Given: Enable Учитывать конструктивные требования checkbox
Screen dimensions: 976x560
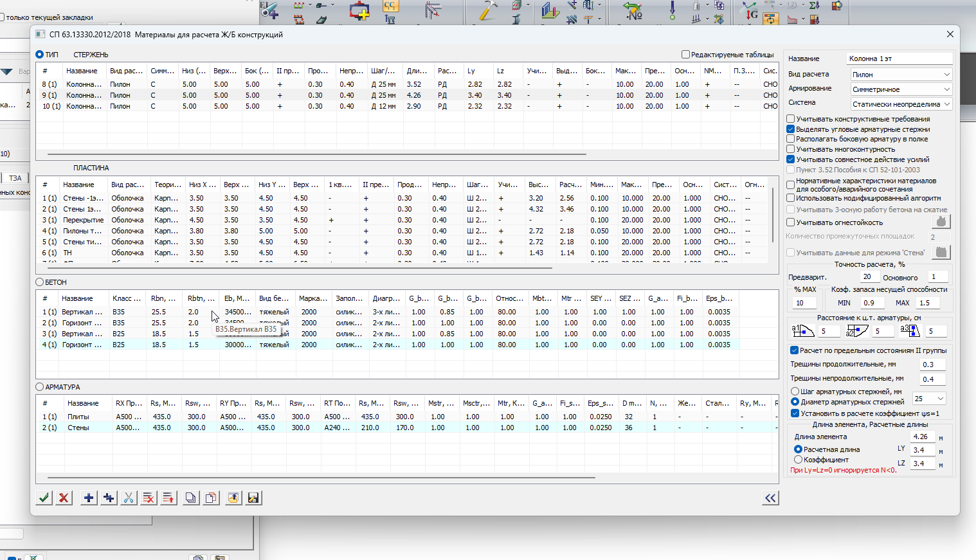Looking at the screenshot, I should 791,119.
